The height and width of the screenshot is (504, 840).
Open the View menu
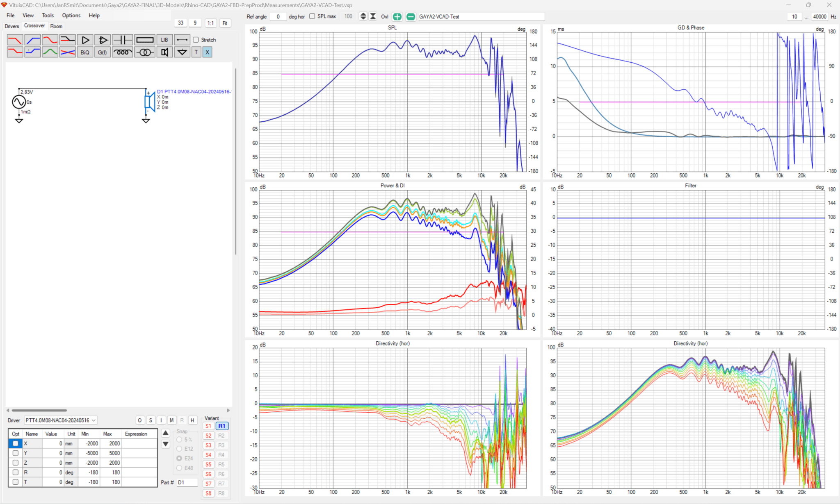[28, 15]
